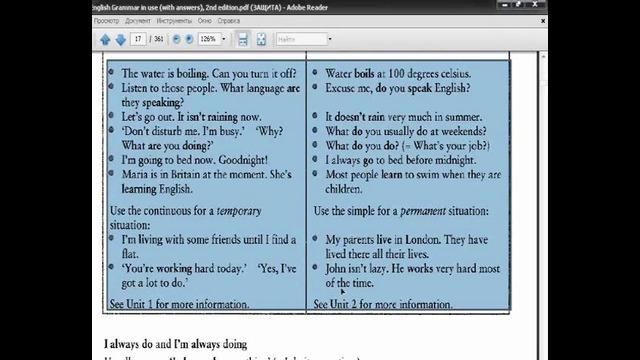Viewport: 640px width, 360px height.
Task: Restore down the Adobe Reader window
Action: (518, 4)
